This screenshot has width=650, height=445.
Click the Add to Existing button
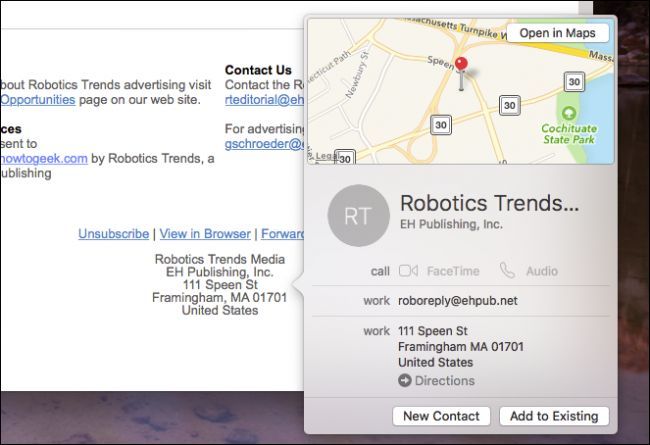tap(554, 416)
